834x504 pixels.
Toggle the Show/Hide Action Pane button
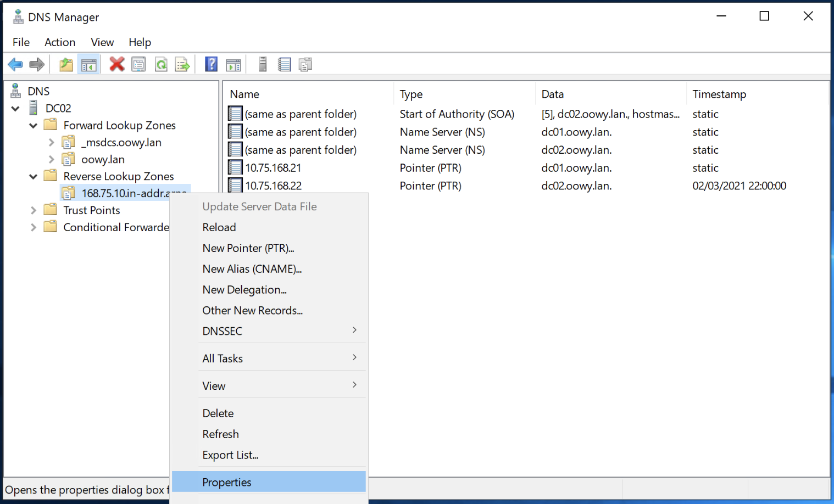click(x=233, y=65)
